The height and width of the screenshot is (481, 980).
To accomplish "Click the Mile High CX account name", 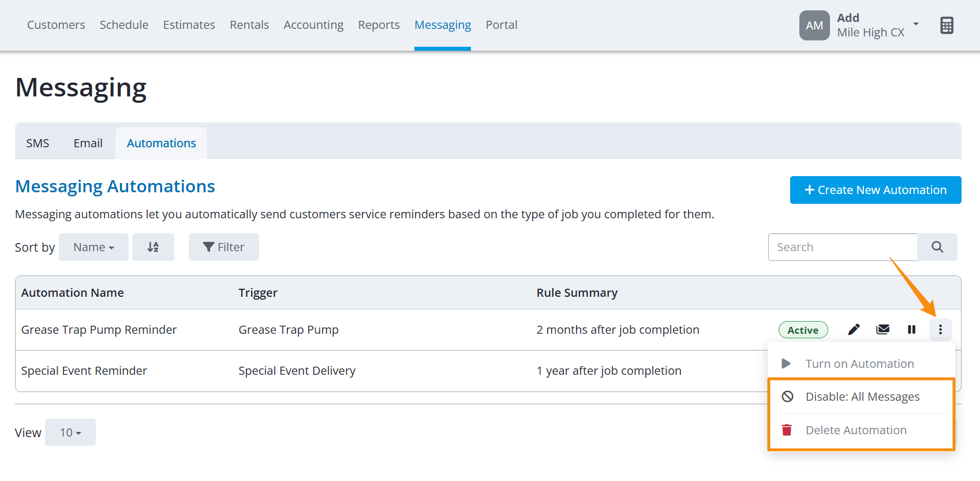I will pyautogui.click(x=871, y=33).
